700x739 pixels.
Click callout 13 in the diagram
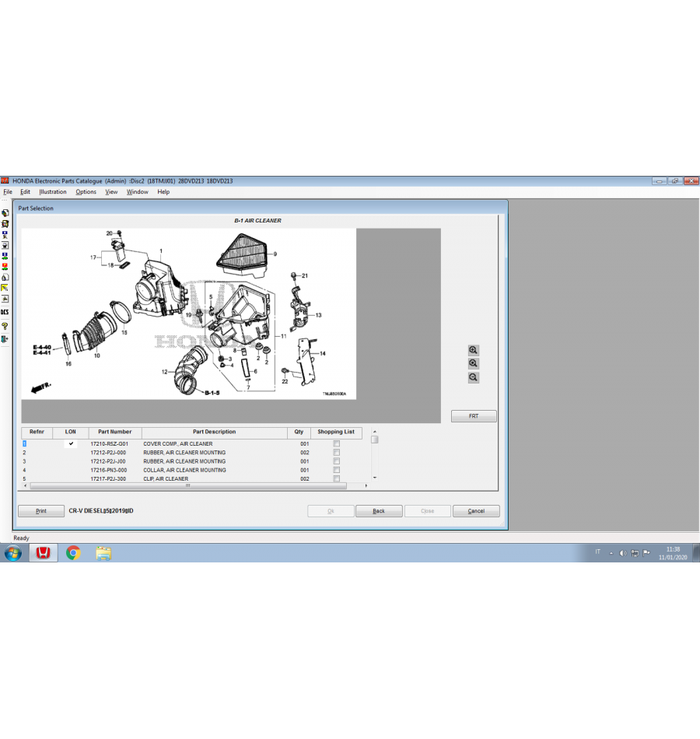pyautogui.click(x=318, y=315)
